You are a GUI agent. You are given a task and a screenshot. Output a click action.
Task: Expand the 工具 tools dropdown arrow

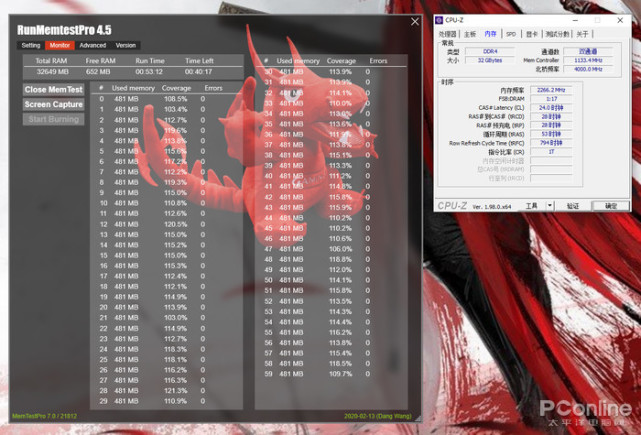point(550,206)
